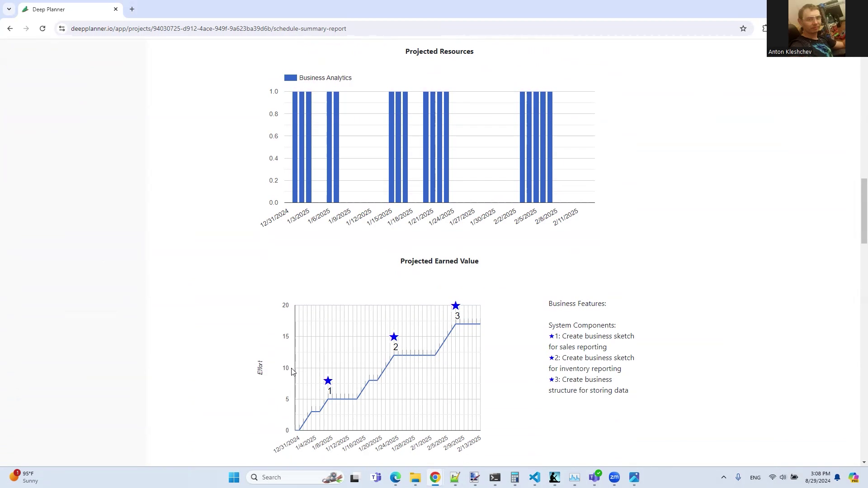868x488 pixels.
Task: Open the tab search dropdown arrow
Action: (9, 9)
